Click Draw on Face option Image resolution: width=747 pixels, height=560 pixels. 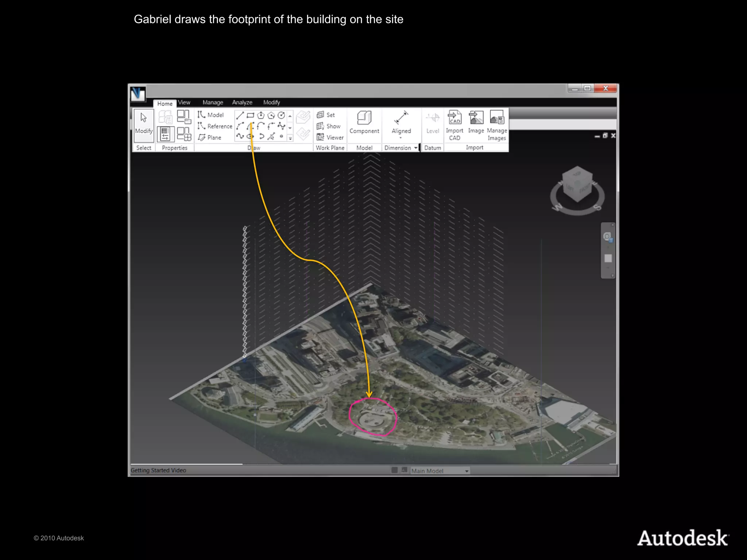(x=303, y=117)
